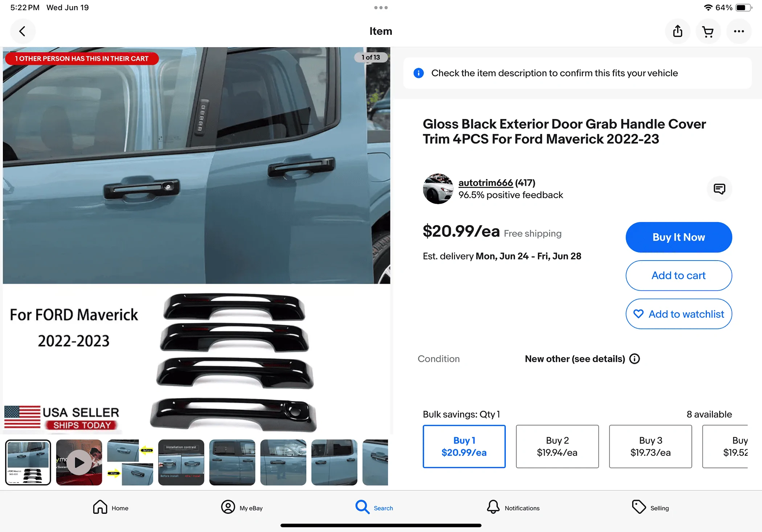
Task: Tap '96.5% positive feedback' text
Action: pos(511,195)
